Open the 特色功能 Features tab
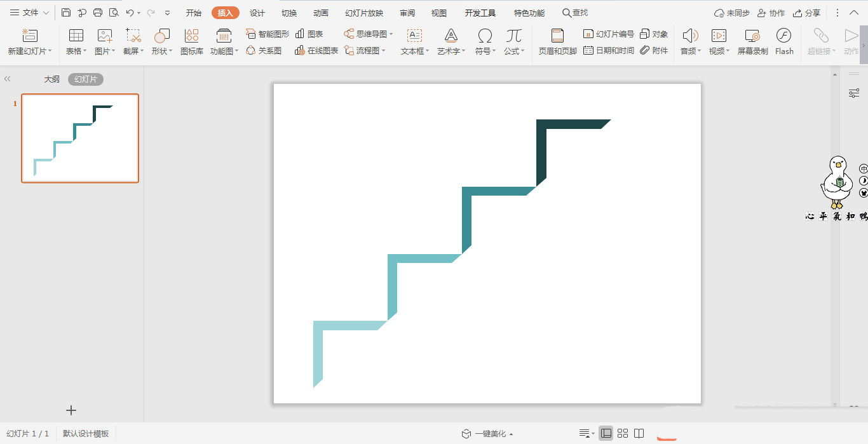The image size is (868, 444). point(529,13)
